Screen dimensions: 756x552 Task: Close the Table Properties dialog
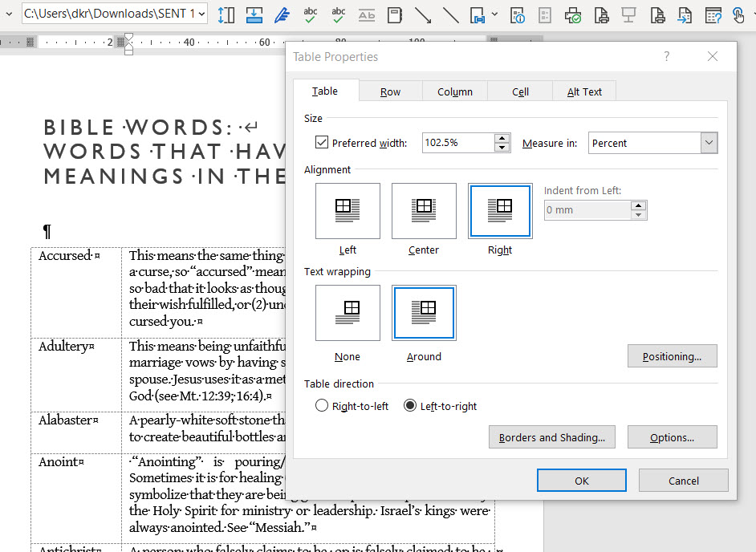pyautogui.click(x=712, y=56)
